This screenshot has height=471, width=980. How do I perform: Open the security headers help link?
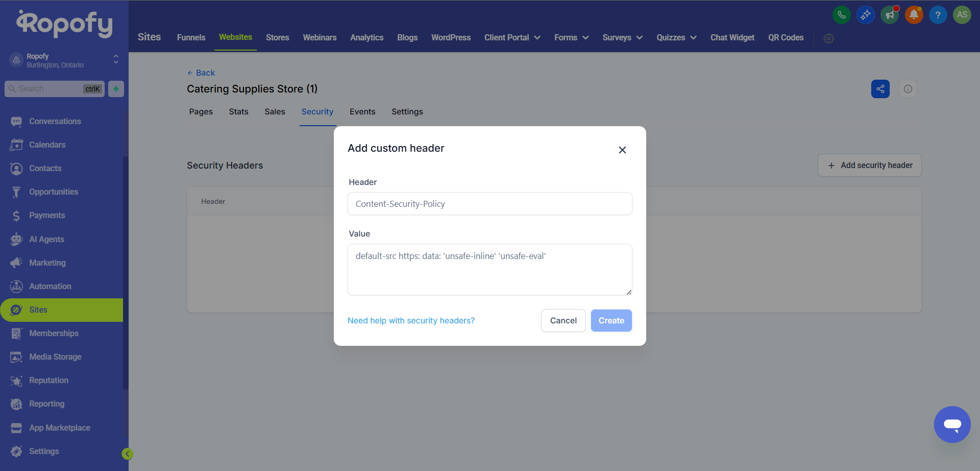coord(411,321)
